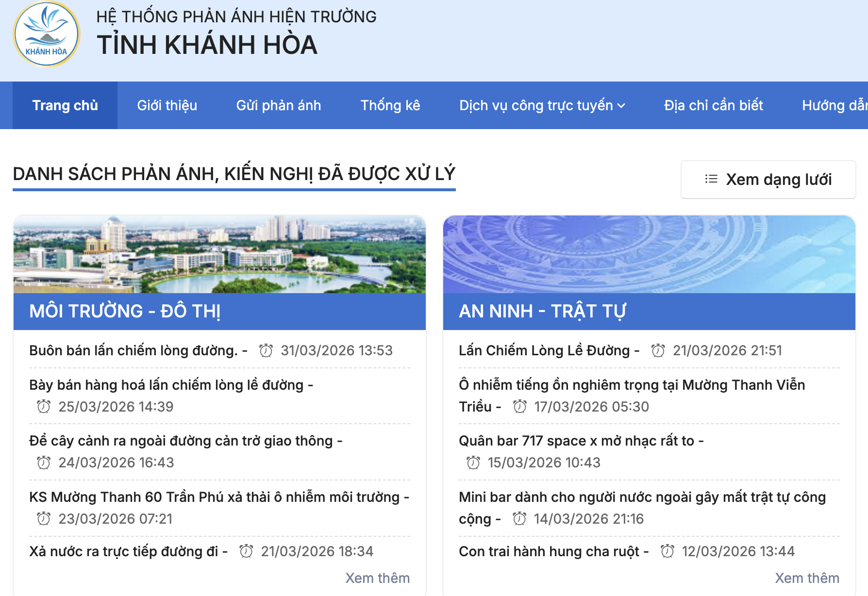Open the report Con trai hành hung cha ruột
Viewport: 868px width, 596px height.
pos(551,551)
